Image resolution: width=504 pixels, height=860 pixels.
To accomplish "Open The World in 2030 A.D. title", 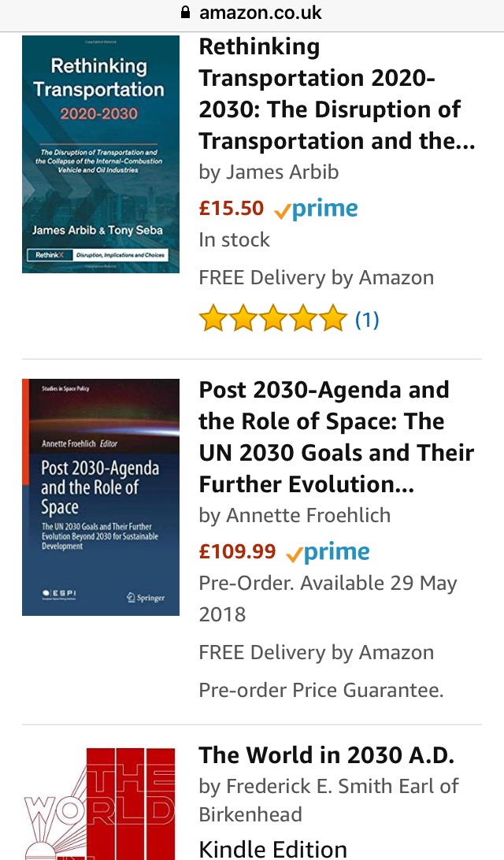I will click(327, 755).
